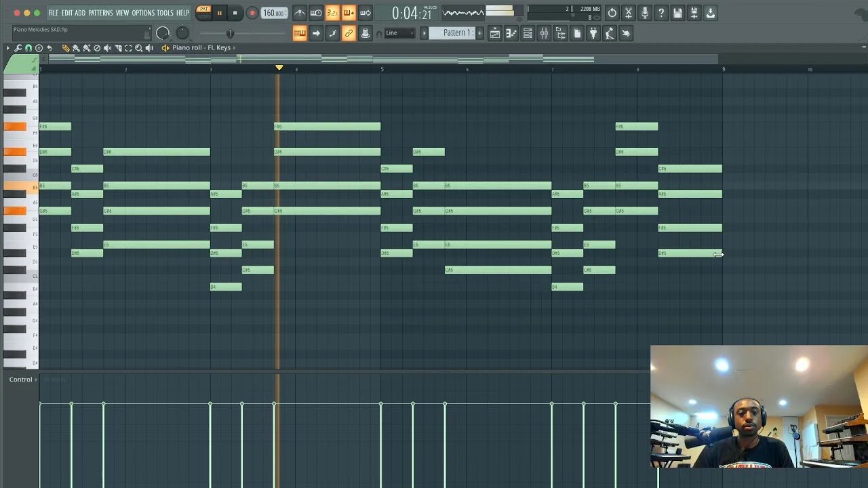Open the Piano roll window icon
This screenshot has height=488, width=868.
511,33
